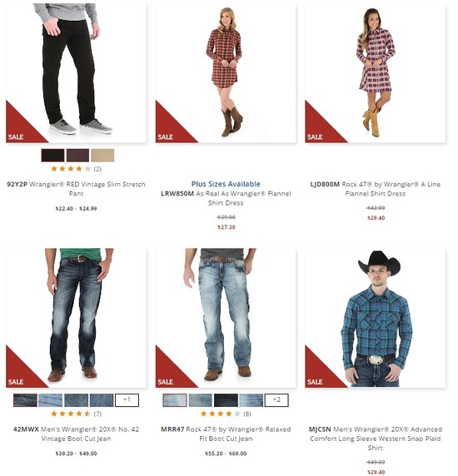The width and height of the screenshot is (458, 476).
Task: View the red flannel shirt dress product image
Action: pos(226,73)
